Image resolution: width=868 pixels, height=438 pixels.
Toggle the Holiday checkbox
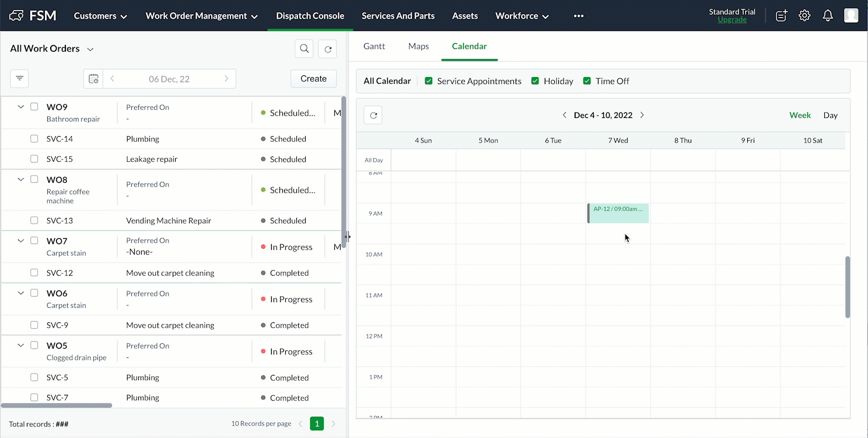point(535,81)
